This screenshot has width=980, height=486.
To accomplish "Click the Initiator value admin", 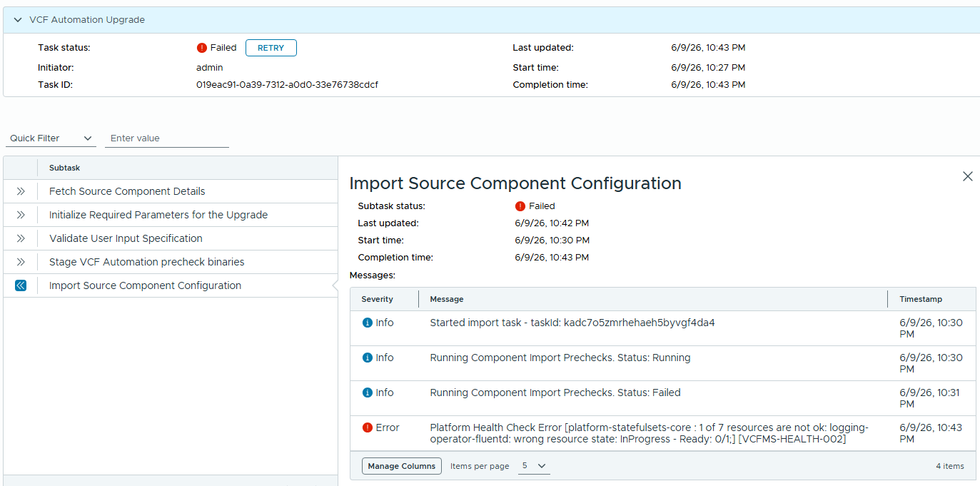I will 210,68.
